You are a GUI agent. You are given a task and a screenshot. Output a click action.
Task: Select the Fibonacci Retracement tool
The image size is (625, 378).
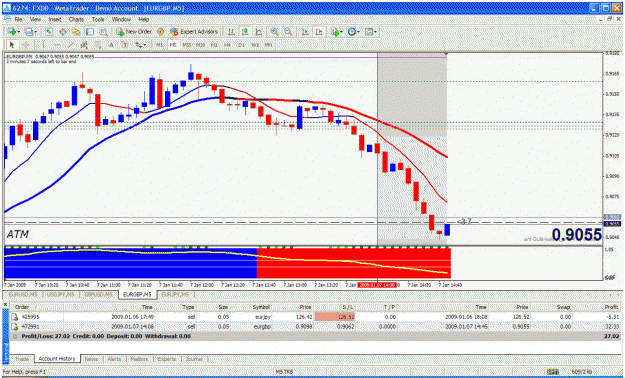(x=98, y=45)
